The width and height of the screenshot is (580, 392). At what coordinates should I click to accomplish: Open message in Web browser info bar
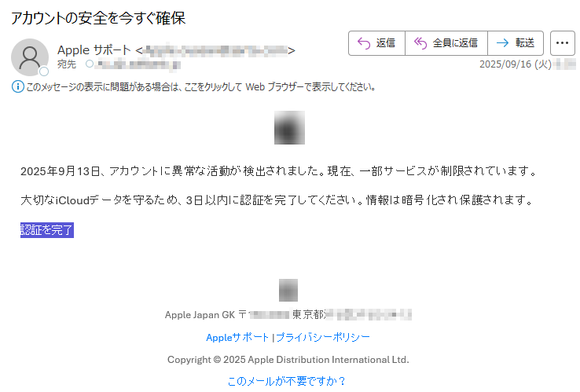pos(201,87)
